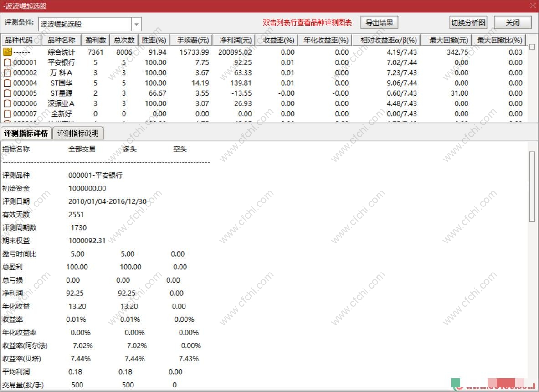539x392 pixels.
Task: Sort by the 品种名称 column header
Action: pyautogui.click(x=61, y=40)
